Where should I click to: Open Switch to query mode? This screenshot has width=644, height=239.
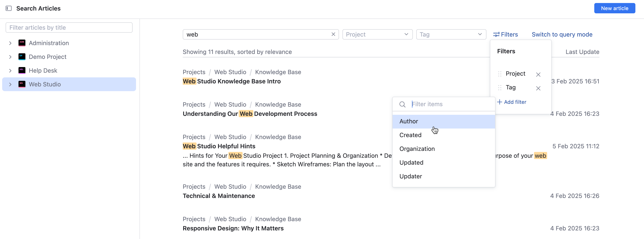click(562, 34)
